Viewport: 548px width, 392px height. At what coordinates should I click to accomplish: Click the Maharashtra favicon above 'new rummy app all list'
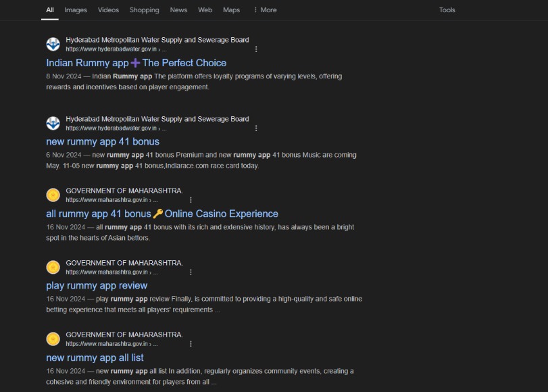tap(53, 339)
